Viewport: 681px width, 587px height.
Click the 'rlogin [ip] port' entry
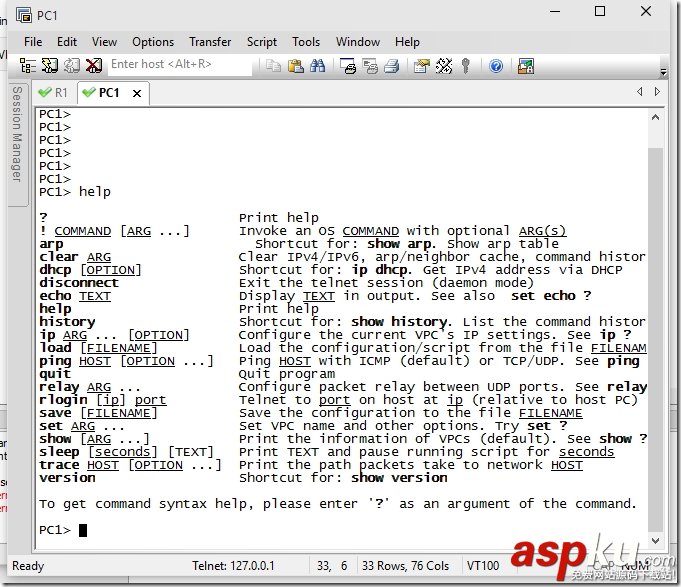coord(102,400)
